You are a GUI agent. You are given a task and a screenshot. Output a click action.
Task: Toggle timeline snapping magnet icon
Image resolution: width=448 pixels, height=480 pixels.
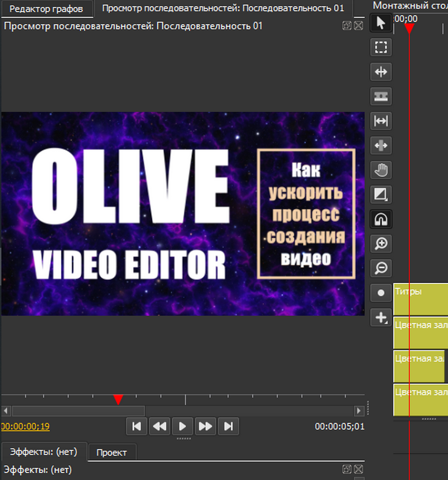click(381, 219)
